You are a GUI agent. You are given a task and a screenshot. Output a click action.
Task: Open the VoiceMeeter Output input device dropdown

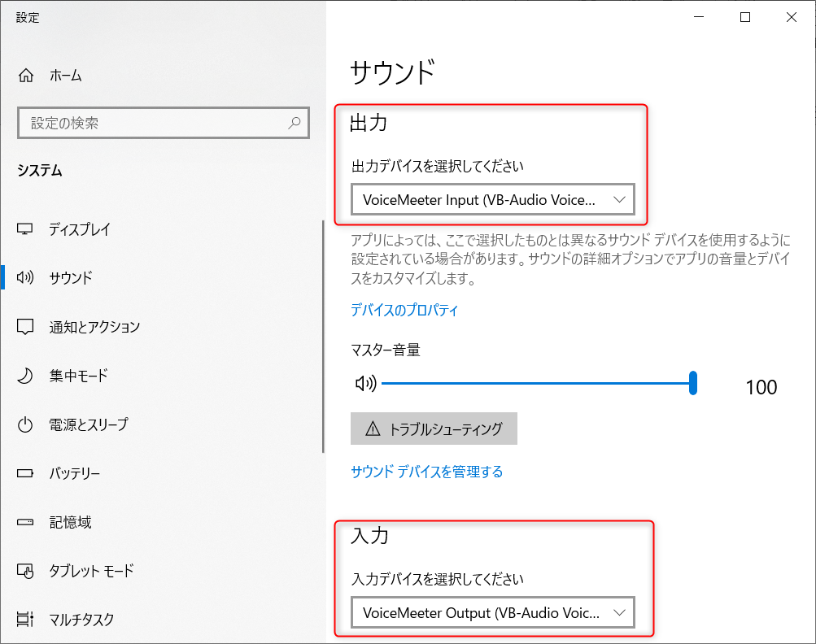click(493, 612)
